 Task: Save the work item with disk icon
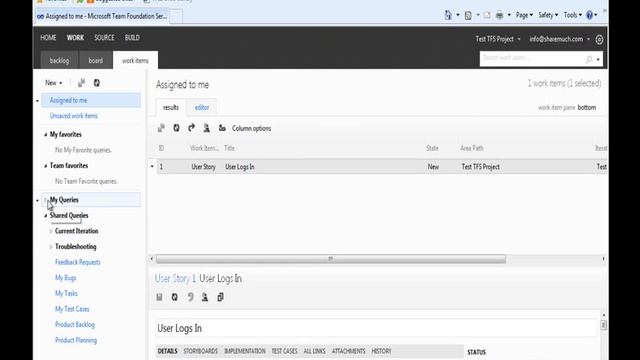click(x=160, y=297)
